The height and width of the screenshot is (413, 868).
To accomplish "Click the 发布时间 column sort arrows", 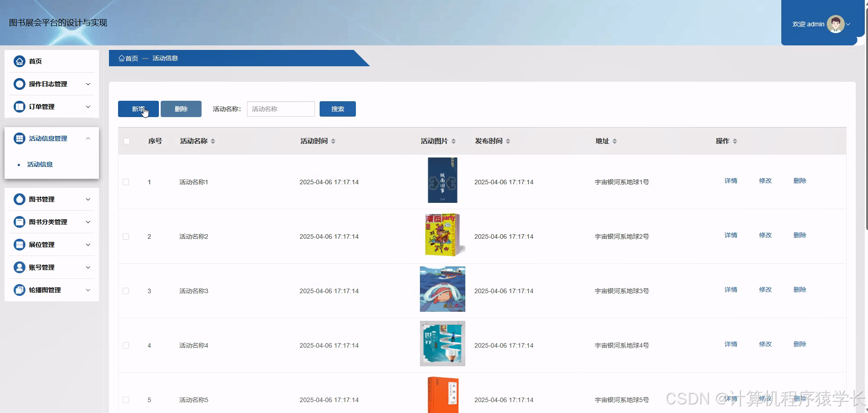I will point(508,141).
